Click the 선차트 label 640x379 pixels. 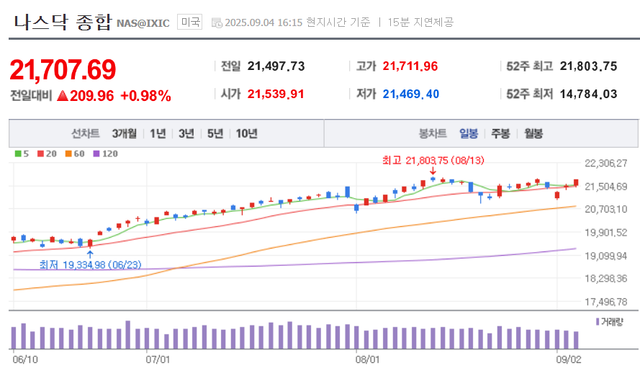(x=85, y=133)
